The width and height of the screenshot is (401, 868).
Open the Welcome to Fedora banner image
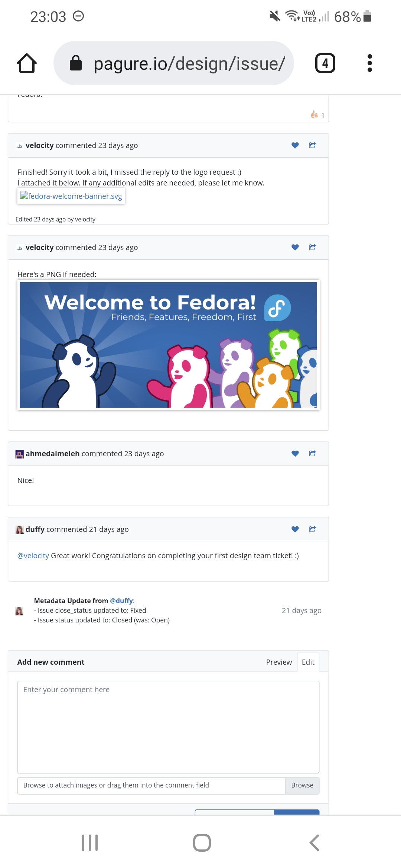[x=168, y=345]
